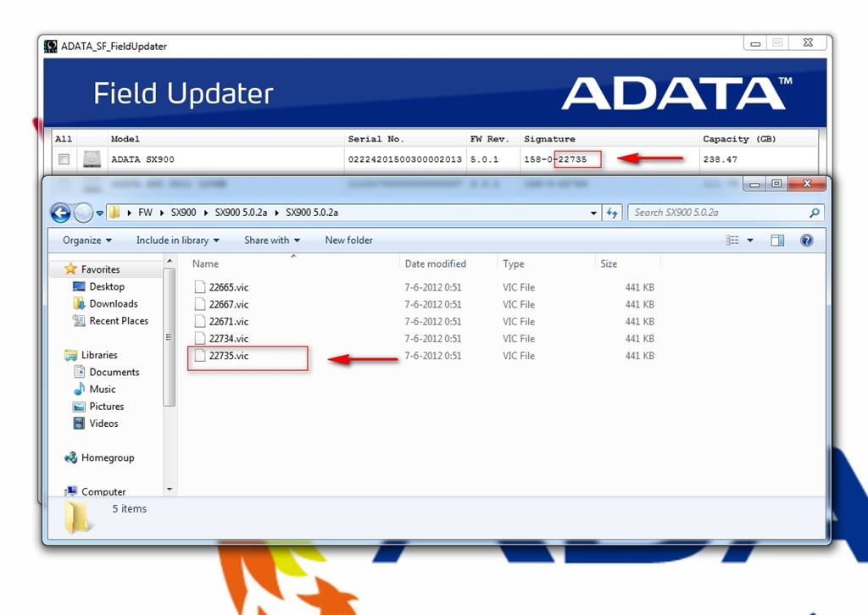
Task: Toggle the preview pane icon
Action: pyautogui.click(x=777, y=240)
